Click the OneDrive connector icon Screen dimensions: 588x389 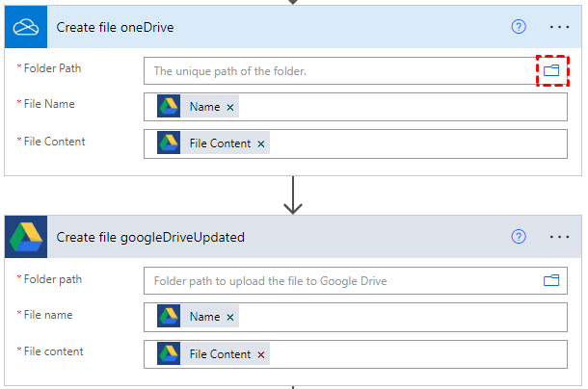(24, 26)
